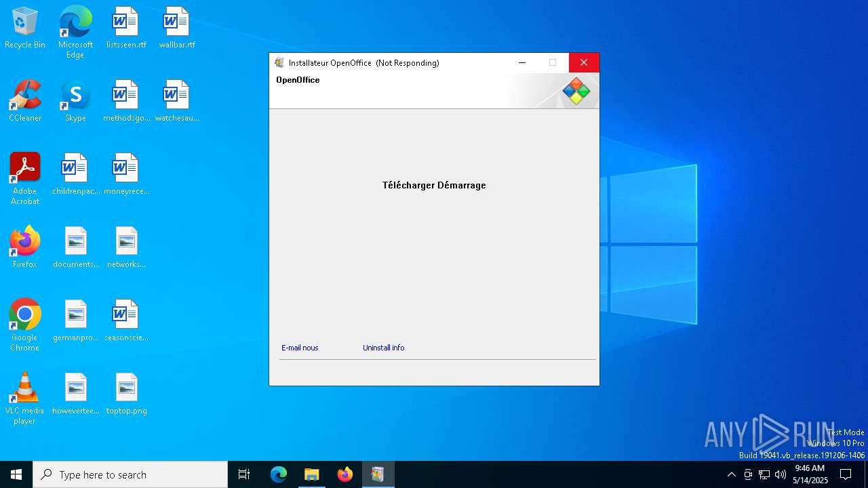Click the Uninstall info link

383,348
